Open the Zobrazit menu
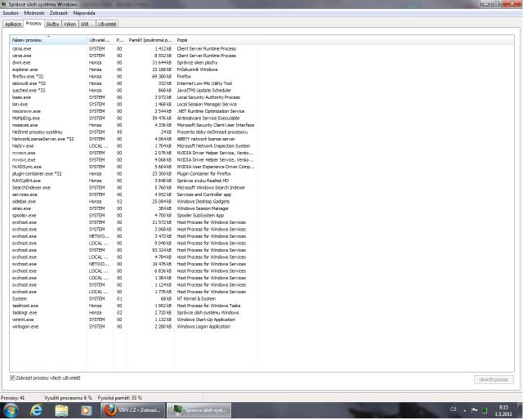Screen dimensions: 523x420 coord(58,13)
